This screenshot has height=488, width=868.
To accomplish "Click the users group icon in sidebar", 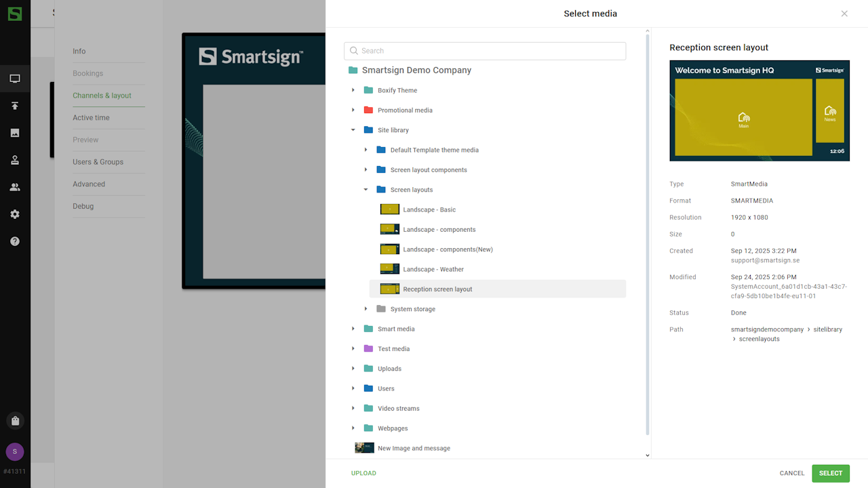I will click(x=15, y=187).
